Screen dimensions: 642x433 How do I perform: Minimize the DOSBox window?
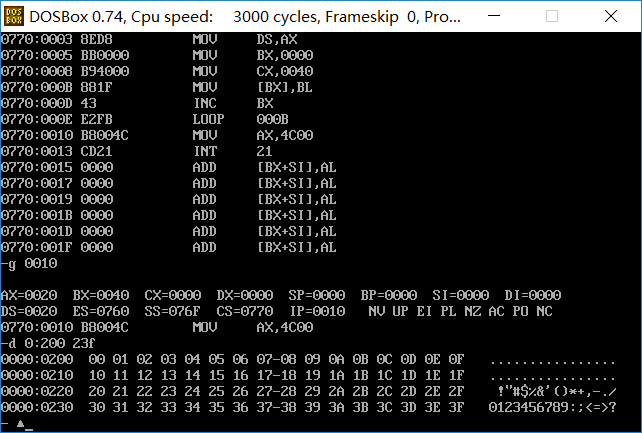pyautogui.click(x=494, y=16)
